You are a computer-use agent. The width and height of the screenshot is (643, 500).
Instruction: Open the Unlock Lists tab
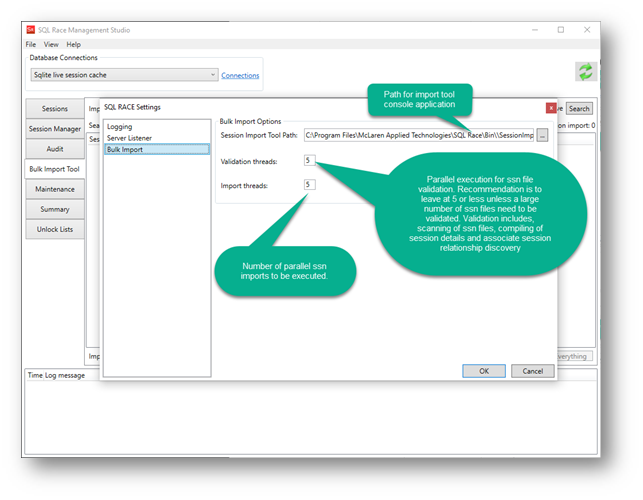[55, 229]
